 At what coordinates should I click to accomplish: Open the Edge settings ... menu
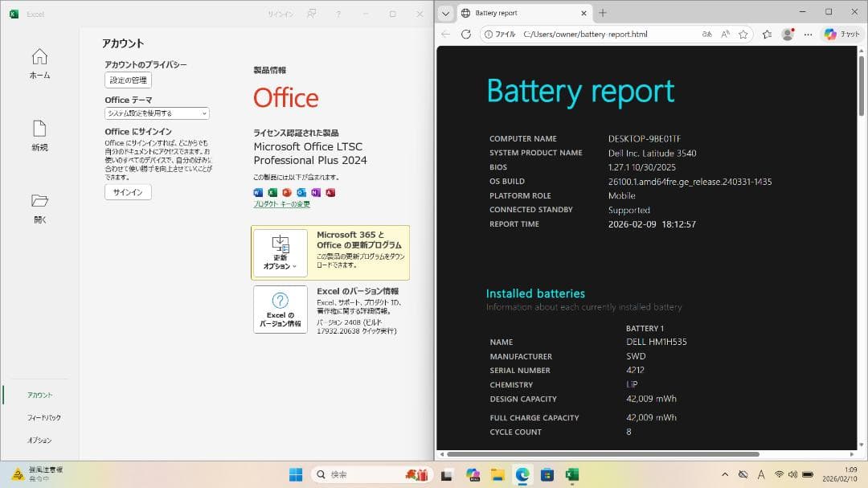[x=808, y=34]
